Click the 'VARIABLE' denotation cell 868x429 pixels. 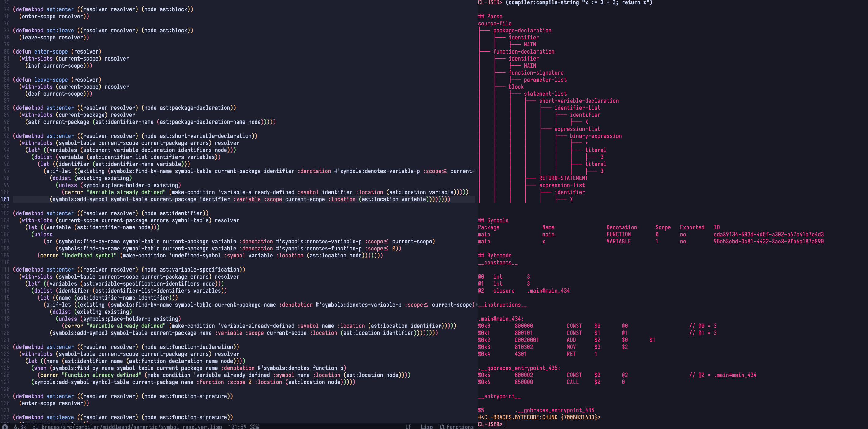pyautogui.click(x=619, y=242)
